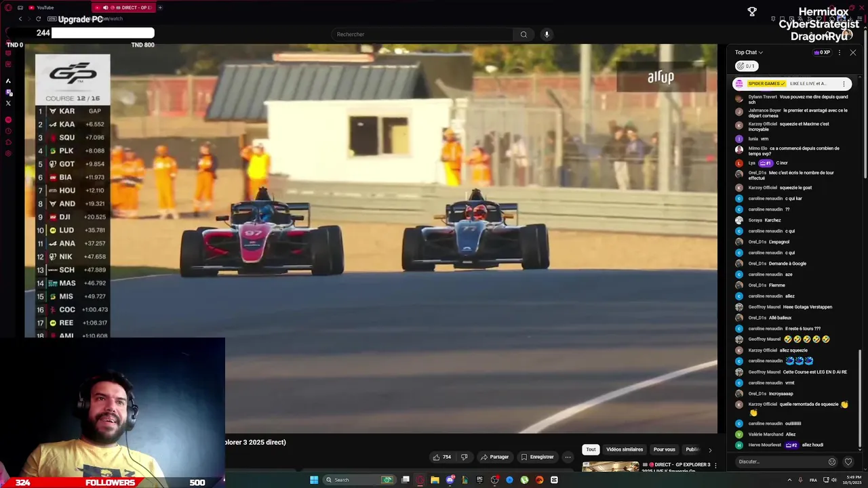Click the dislike thumbs-down icon
This screenshot has width=868, height=488.
(x=464, y=457)
